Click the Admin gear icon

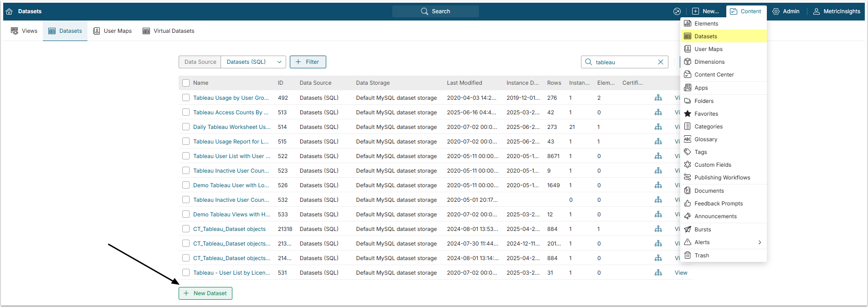[776, 11]
